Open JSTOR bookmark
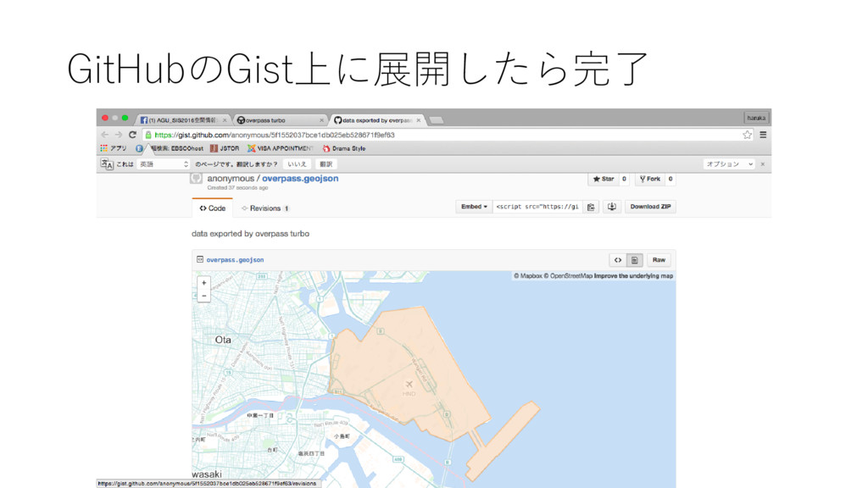 tap(225, 148)
